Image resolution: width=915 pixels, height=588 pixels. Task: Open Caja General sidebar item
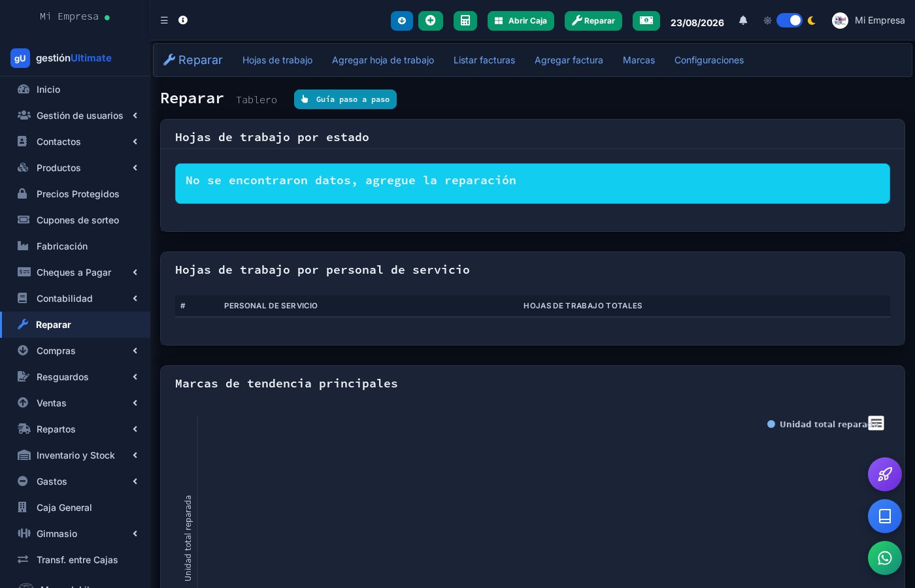point(75,508)
